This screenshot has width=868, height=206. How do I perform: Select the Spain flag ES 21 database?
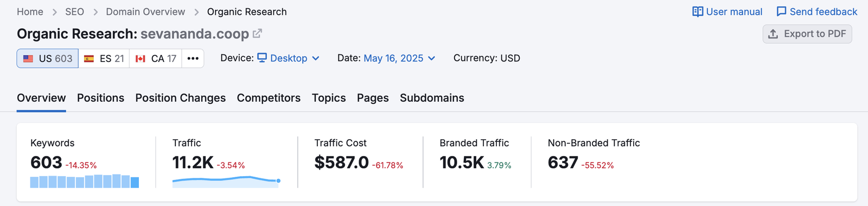pos(104,58)
